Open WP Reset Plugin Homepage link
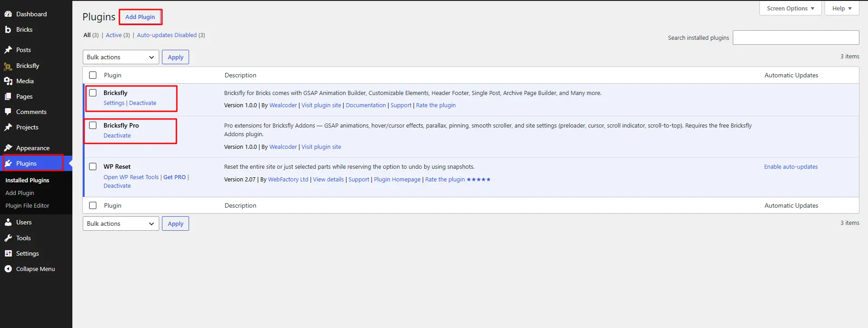The height and width of the screenshot is (328, 868). 397,180
